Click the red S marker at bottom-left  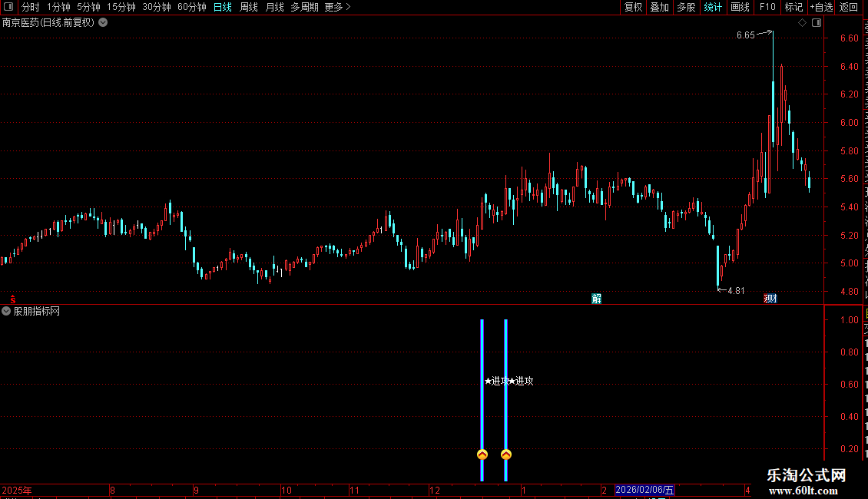[13, 299]
